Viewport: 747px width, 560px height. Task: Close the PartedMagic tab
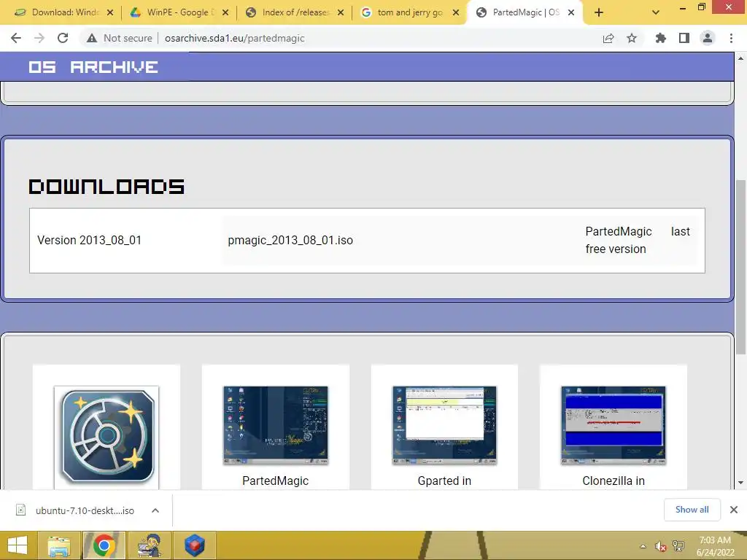pyautogui.click(x=571, y=12)
